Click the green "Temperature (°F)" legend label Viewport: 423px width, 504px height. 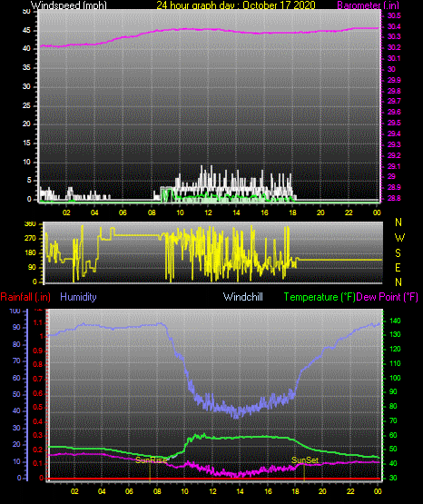320,297
